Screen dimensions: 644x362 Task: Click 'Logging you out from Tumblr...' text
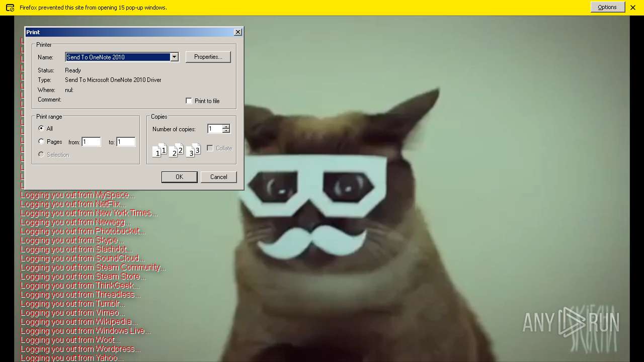(x=73, y=303)
